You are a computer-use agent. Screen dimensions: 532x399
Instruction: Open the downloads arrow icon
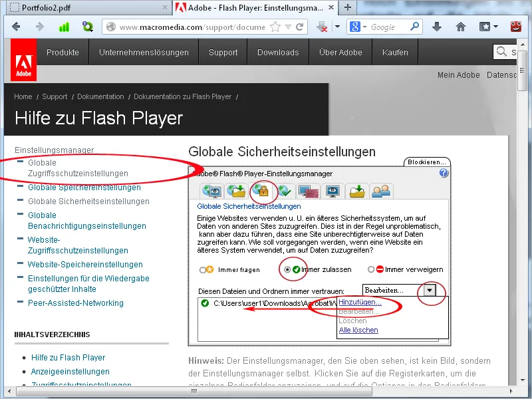click(x=437, y=27)
